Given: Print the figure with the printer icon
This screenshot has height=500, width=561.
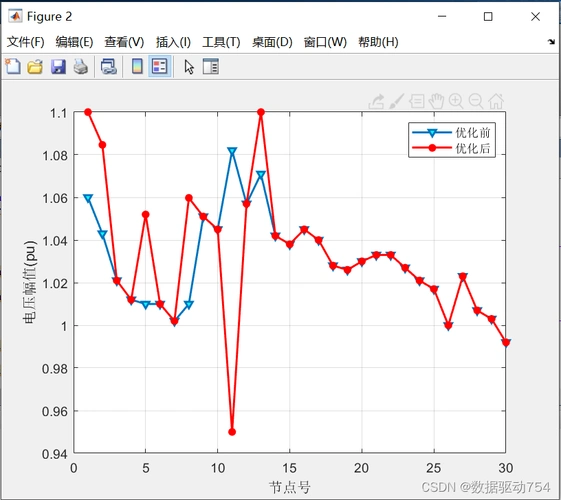Looking at the screenshot, I should click(x=81, y=67).
